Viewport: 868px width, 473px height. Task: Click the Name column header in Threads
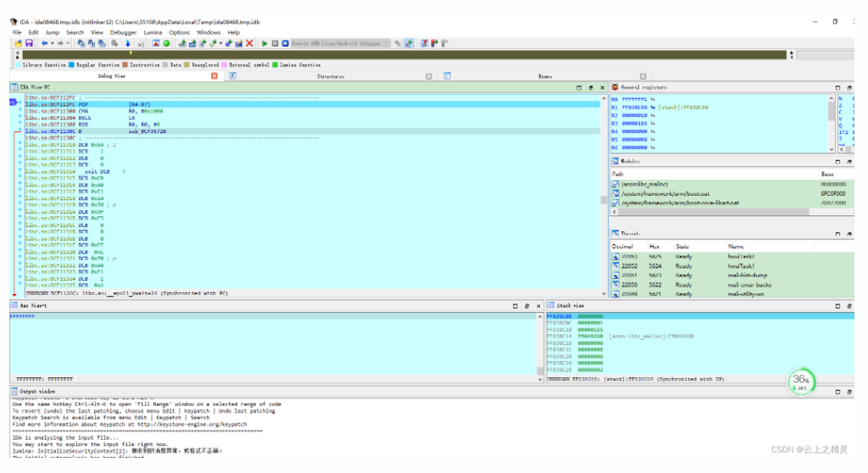click(770, 247)
